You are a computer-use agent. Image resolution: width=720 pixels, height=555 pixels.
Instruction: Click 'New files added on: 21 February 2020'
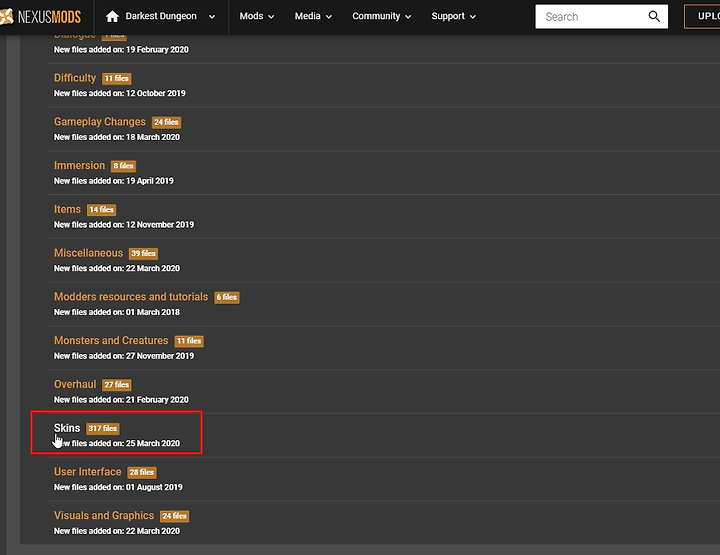click(121, 399)
